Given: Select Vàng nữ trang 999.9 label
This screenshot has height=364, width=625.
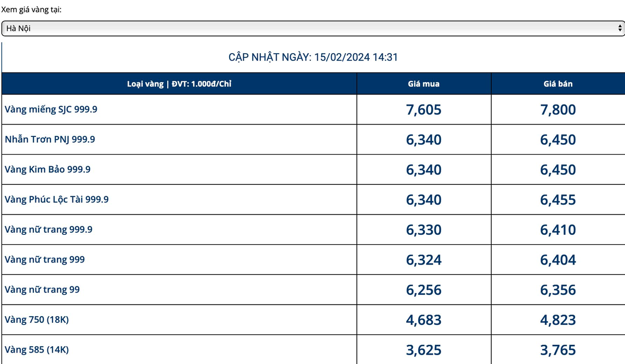Looking at the screenshot, I should [x=48, y=229].
